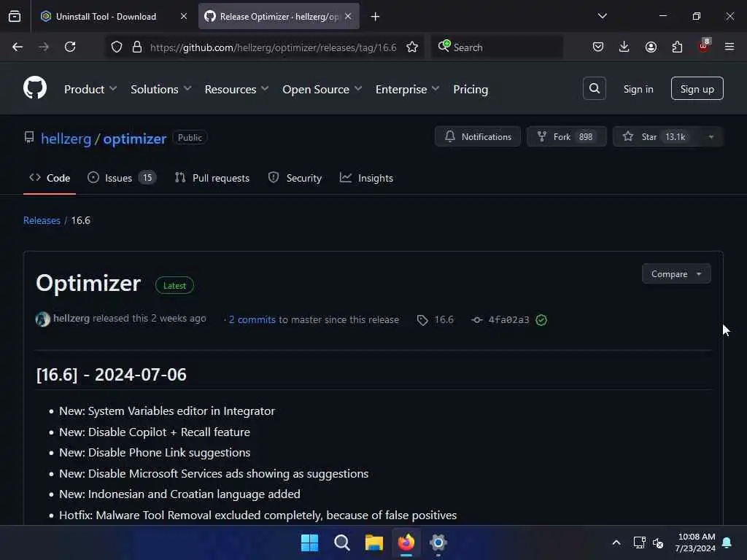
Task: Switch to Firefox on taskbar
Action: (x=406, y=542)
